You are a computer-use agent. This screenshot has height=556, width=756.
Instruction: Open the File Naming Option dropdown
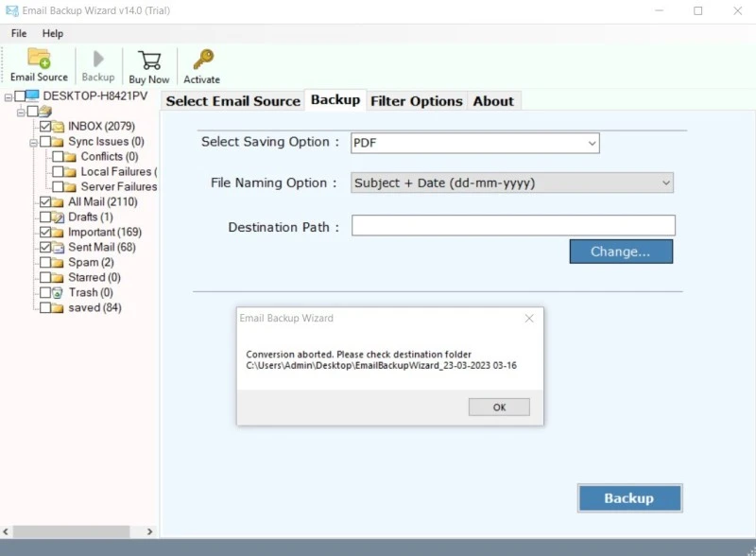tap(512, 182)
